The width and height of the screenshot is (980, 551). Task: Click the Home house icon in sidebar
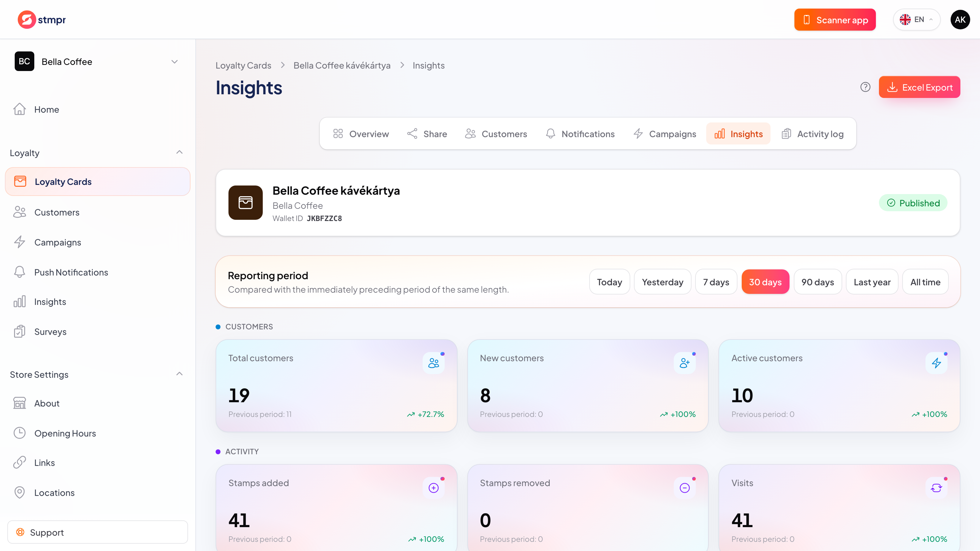[19, 109]
